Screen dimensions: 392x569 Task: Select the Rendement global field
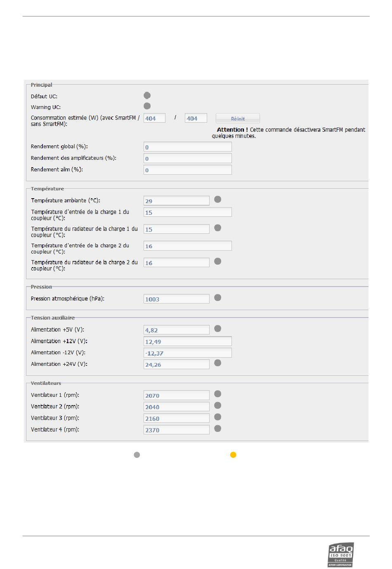[x=188, y=147]
